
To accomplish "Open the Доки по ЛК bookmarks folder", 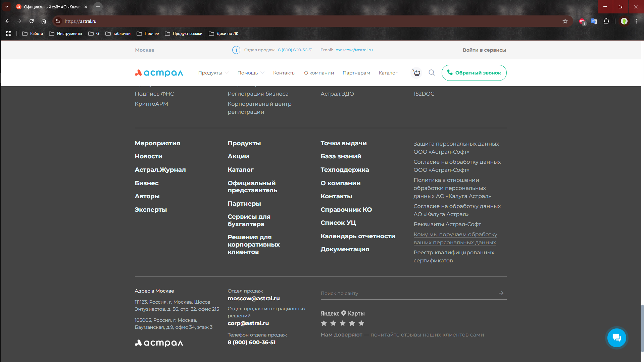I will [x=224, y=34].
